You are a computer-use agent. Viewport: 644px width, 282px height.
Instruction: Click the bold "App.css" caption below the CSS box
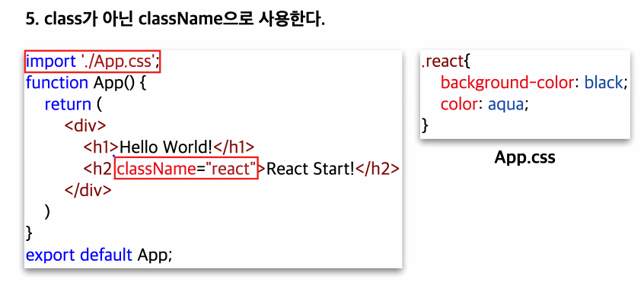point(525,157)
